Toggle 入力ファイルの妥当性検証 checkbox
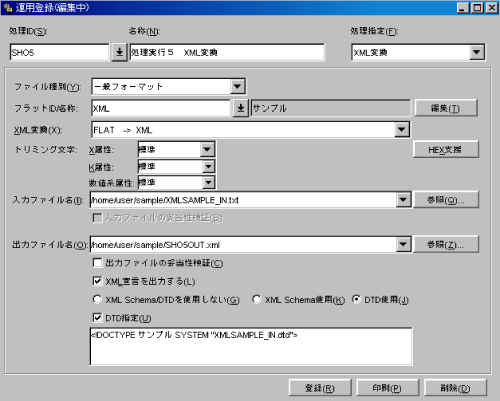The height and width of the screenshot is (401, 500). (97, 218)
